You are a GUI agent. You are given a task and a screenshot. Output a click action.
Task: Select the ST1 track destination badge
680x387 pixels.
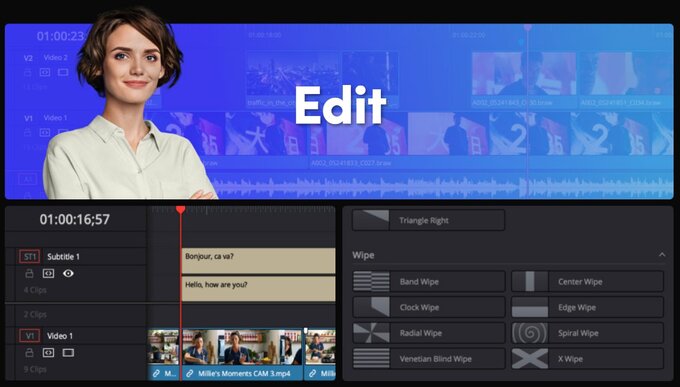[x=29, y=256]
